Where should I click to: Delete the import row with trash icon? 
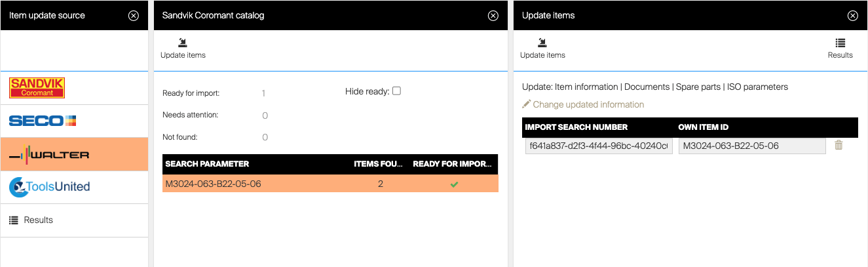click(839, 146)
